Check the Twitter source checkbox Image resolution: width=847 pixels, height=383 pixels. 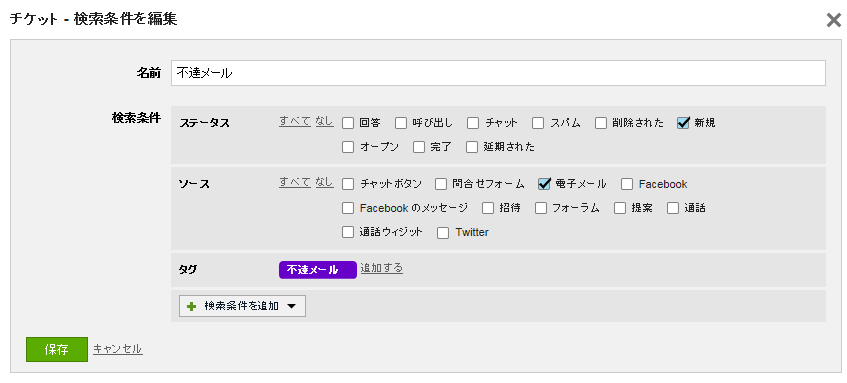pyautogui.click(x=443, y=233)
